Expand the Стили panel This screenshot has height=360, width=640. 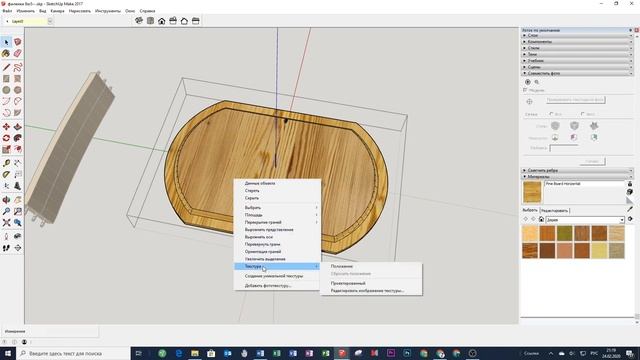[577, 48]
